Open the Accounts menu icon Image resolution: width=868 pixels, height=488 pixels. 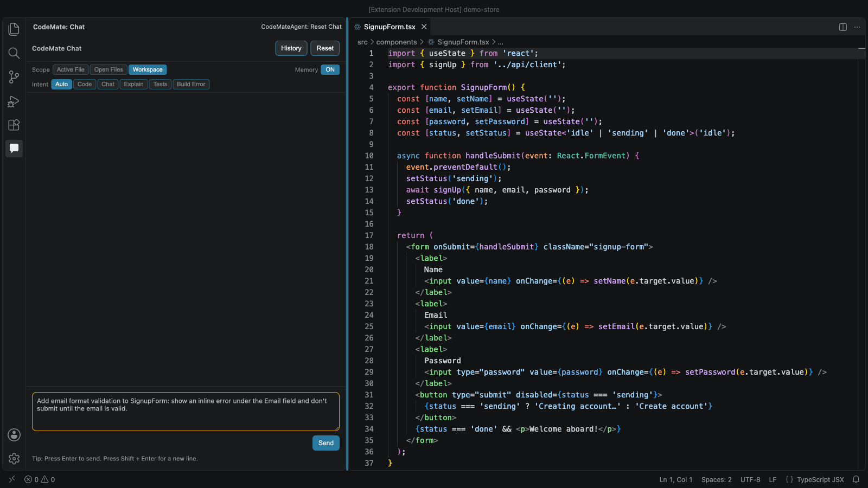[14, 435]
